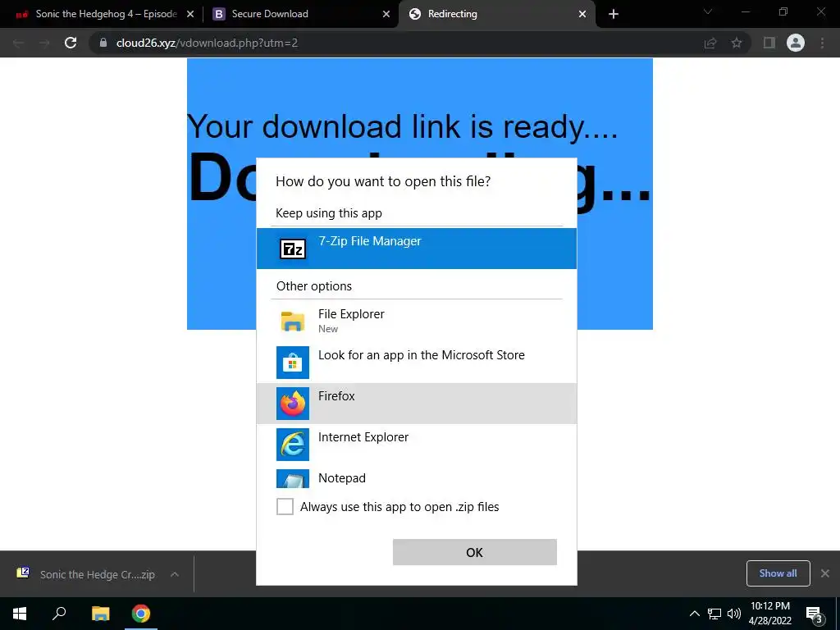Check Always use this app for .zip
Image resolution: width=840 pixels, height=630 pixels.
click(x=285, y=506)
